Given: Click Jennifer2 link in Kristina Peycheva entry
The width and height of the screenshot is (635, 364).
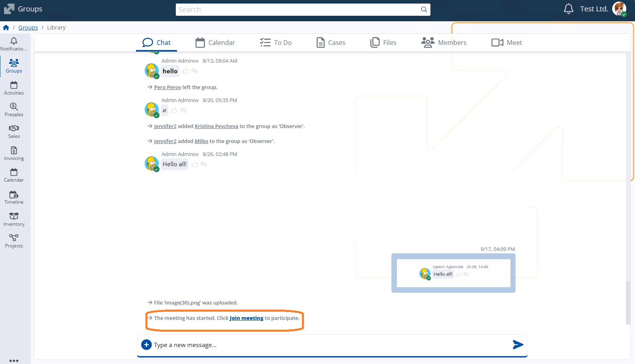Looking at the screenshot, I should click(165, 126).
